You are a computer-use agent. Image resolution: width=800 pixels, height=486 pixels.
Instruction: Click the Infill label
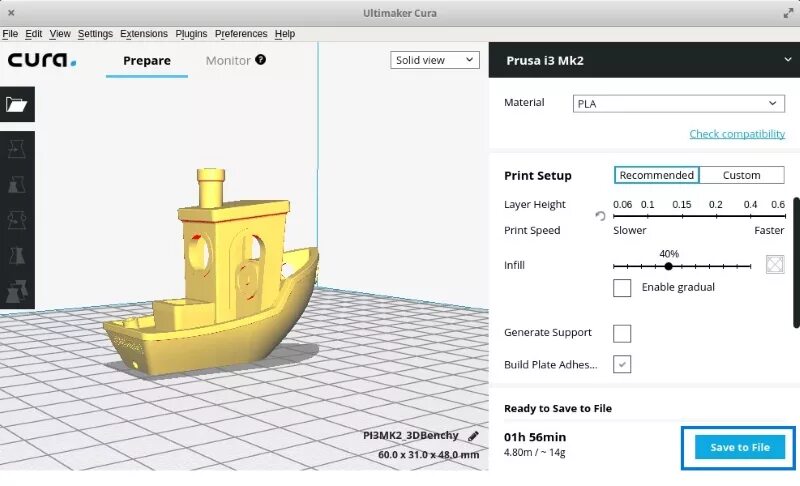tap(514, 265)
